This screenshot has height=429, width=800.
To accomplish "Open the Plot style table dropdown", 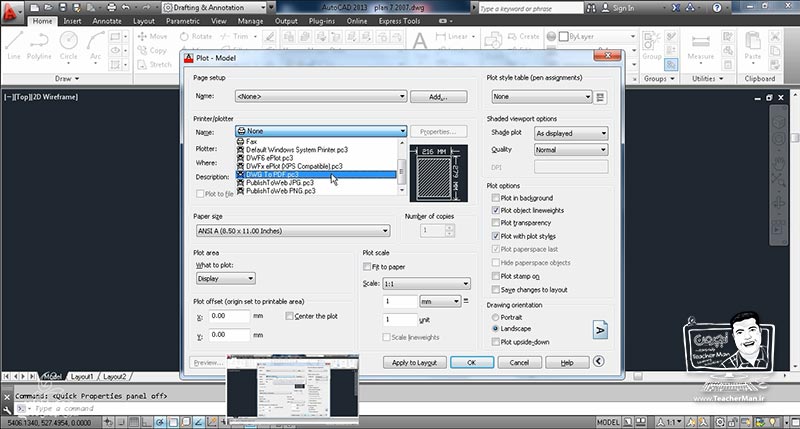I will (x=542, y=96).
